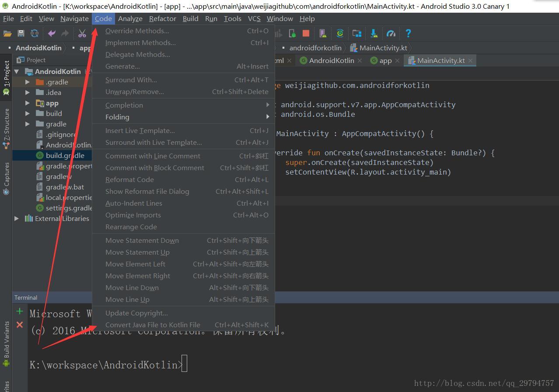Image resolution: width=559 pixels, height=392 pixels.
Task: Open the Build Variants tool window strip
Action: pyautogui.click(x=6, y=345)
